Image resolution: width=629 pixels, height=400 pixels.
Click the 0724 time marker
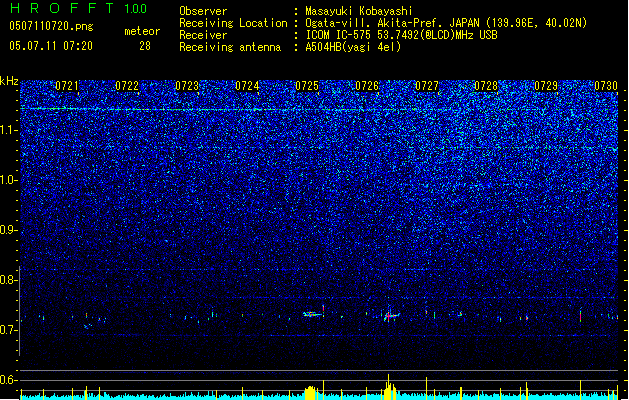[247, 86]
